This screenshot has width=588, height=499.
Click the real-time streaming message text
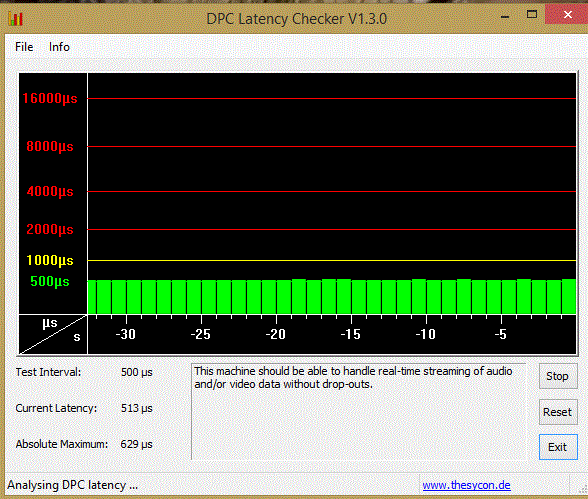click(353, 378)
